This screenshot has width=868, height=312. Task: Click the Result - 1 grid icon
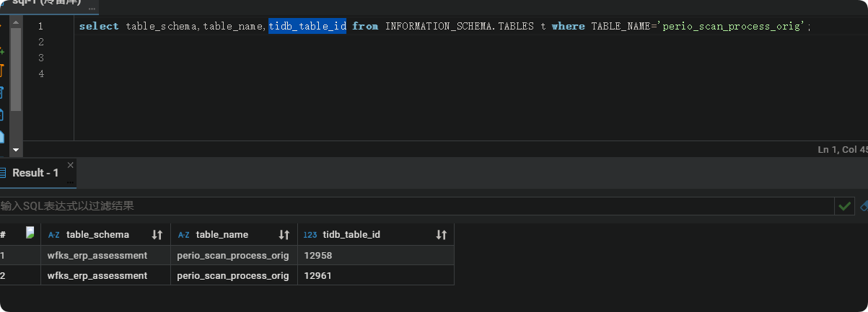pos(4,173)
